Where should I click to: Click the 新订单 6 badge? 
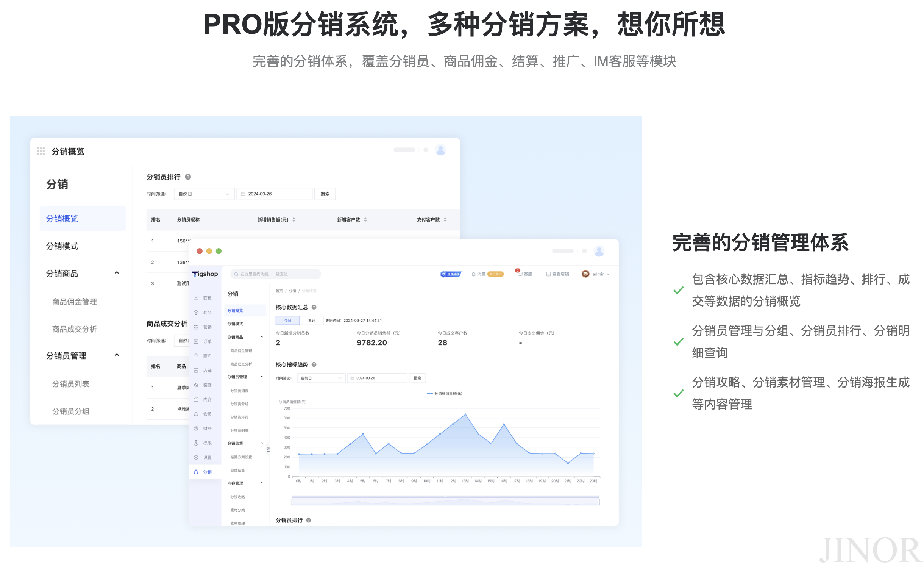click(495, 274)
